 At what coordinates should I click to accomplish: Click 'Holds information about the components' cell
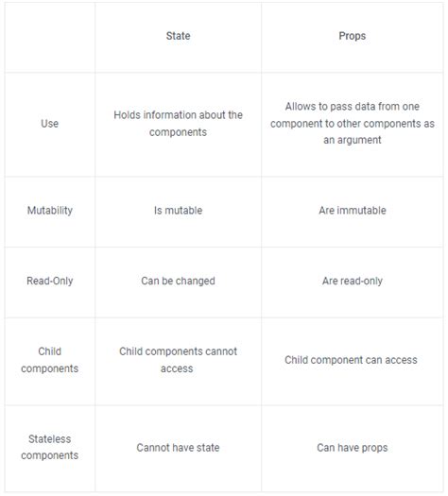[178, 124]
